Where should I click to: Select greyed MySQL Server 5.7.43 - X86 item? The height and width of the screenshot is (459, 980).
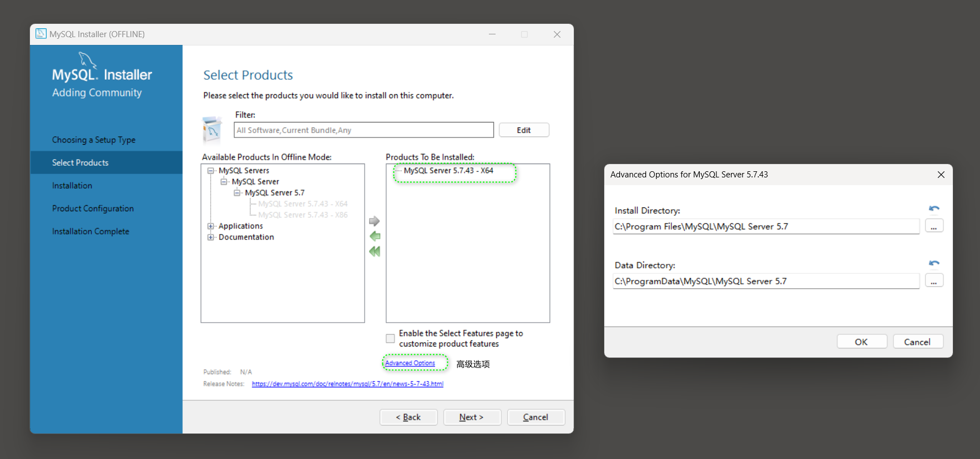[303, 215]
